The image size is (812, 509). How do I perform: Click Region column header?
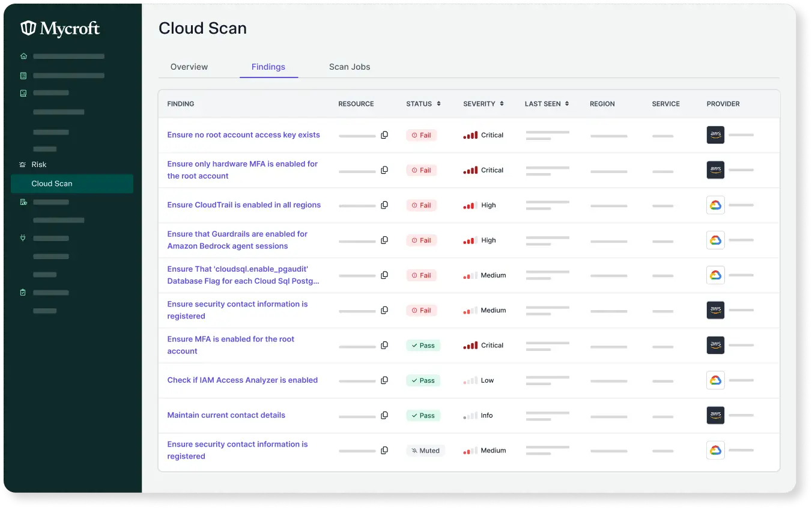(x=602, y=104)
